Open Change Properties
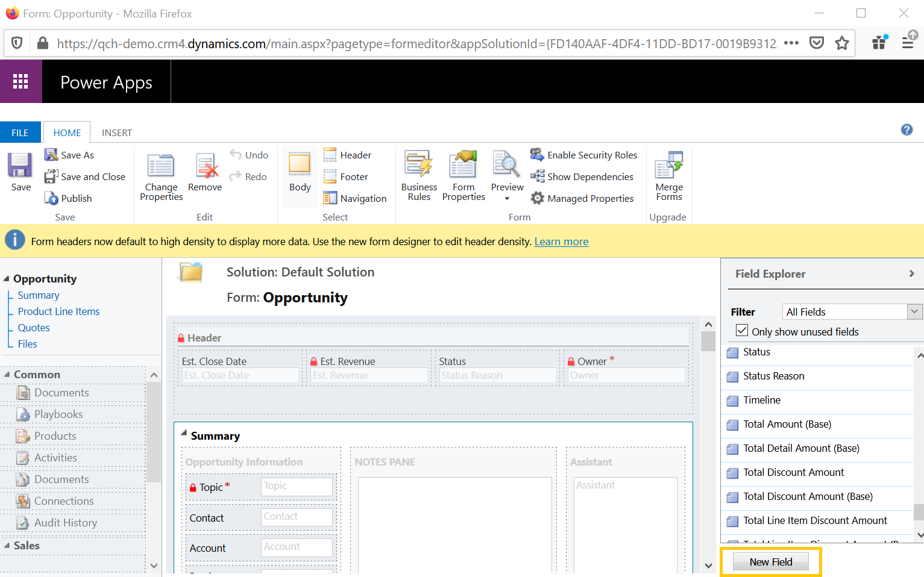This screenshot has width=924, height=577. pos(161,175)
